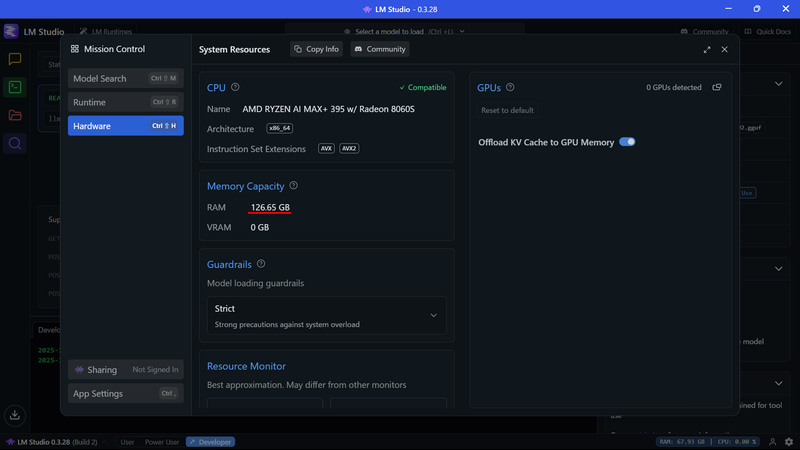The image size is (800, 450).
Task: Open Community in the top bar
Action: pos(705,32)
